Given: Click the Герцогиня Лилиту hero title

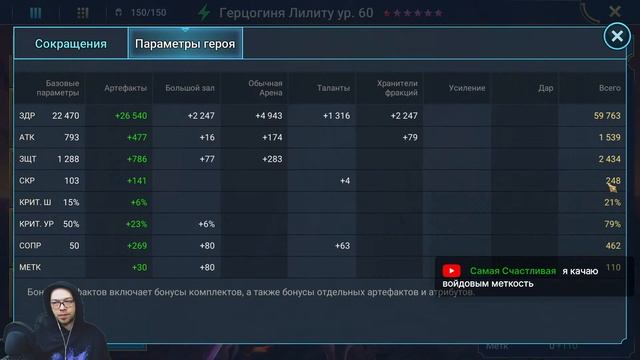Looking at the screenshot, I should pos(296,13).
